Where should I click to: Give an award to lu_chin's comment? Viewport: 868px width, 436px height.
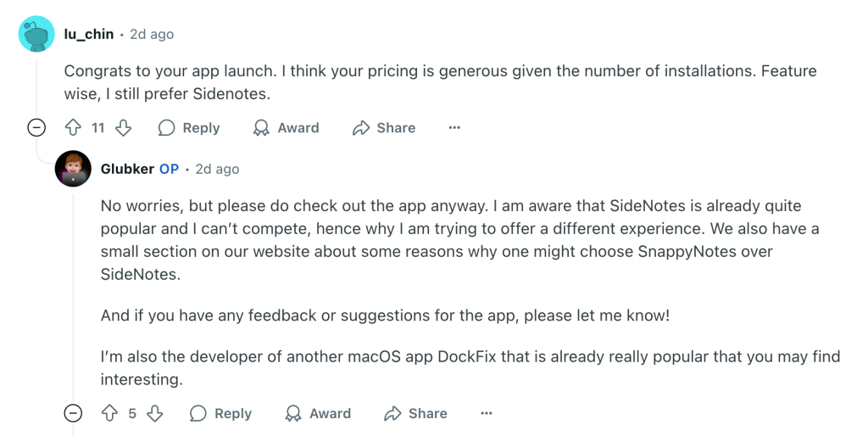(x=286, y=128)
